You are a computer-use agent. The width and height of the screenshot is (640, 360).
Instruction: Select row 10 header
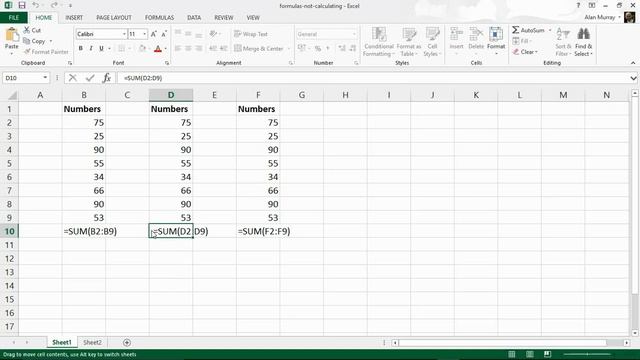[x=9, y=231]
